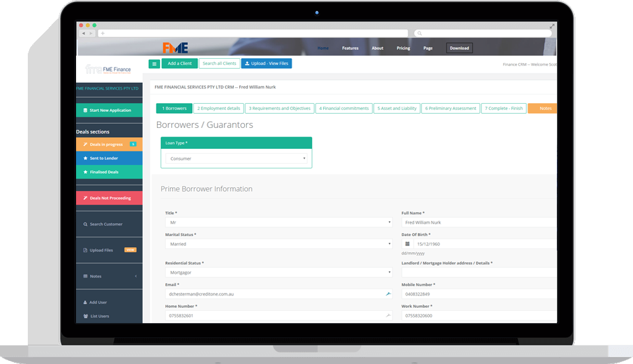Open Finalised Deals section
The image size is (633, 364).
(x=109, y=172)
